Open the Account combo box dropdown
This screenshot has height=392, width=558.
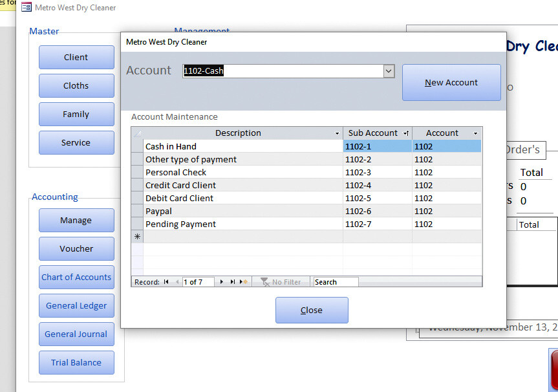click(388, 71)
